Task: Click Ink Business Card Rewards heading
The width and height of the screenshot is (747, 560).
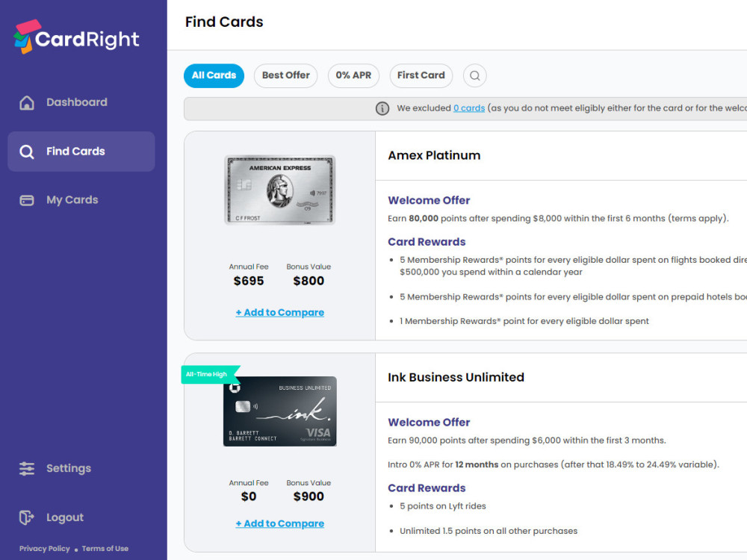Action: coord(427,488)
